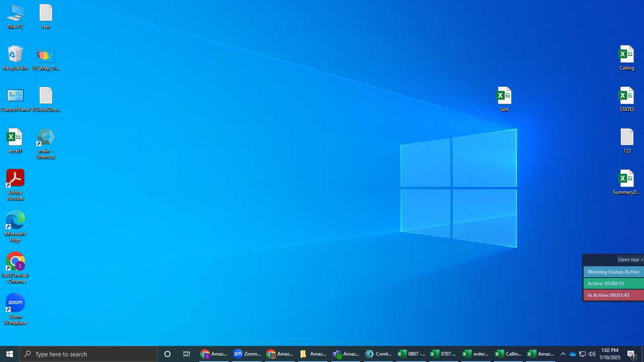Click the Type here to search box
644x362 pixels.
[89, 354]
